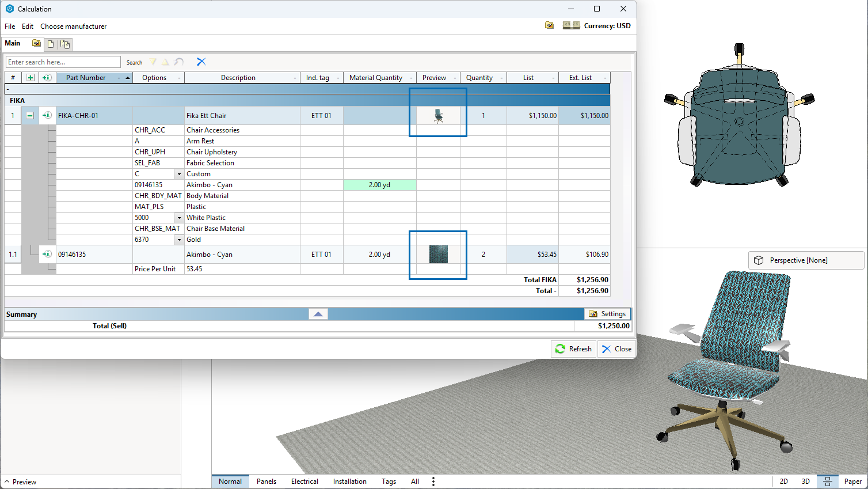868x489 pixels.
Task: Switch to the Panels tab
Action: (267, 482)
